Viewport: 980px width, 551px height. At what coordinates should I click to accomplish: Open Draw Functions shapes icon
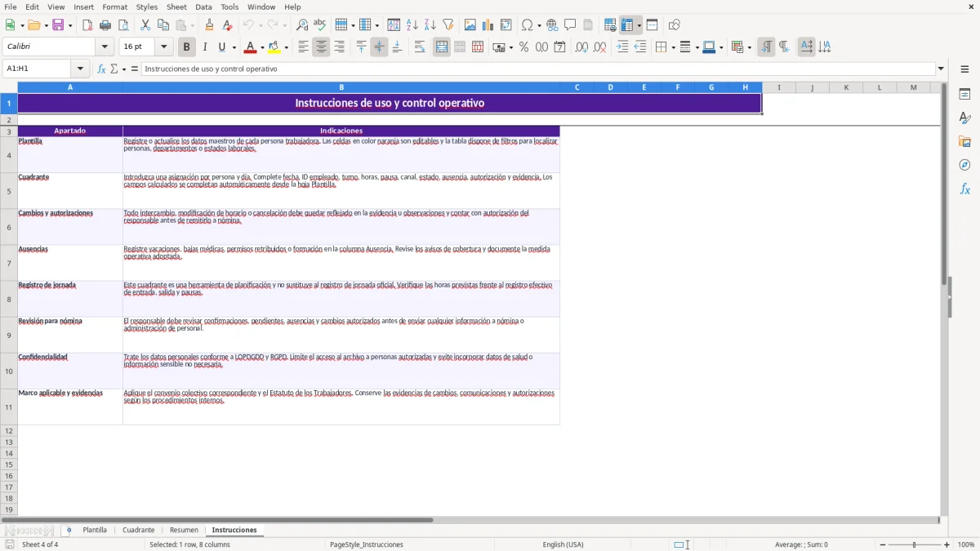click(675, 25)
